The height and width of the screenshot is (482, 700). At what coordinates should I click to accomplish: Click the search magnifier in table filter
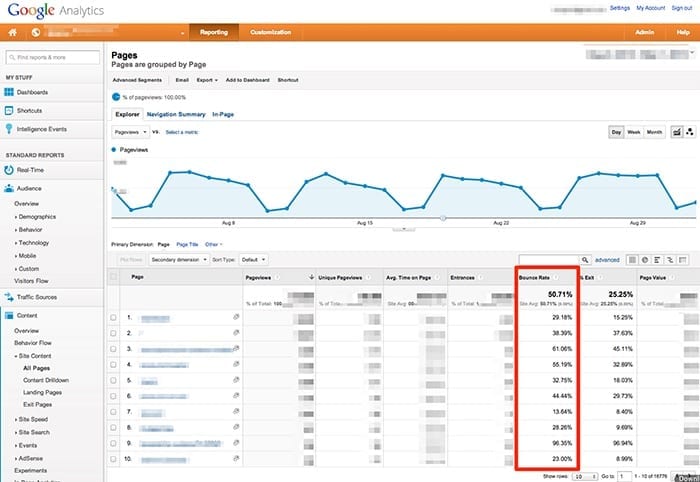585,260
